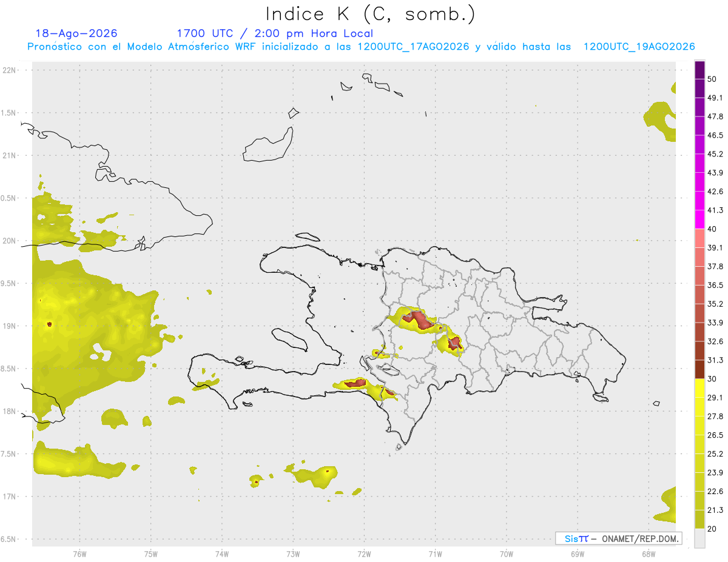
Task: Click the map title 'Indice K (C, somb.)'
Action: pyautogui.click(x=370, y=14)
